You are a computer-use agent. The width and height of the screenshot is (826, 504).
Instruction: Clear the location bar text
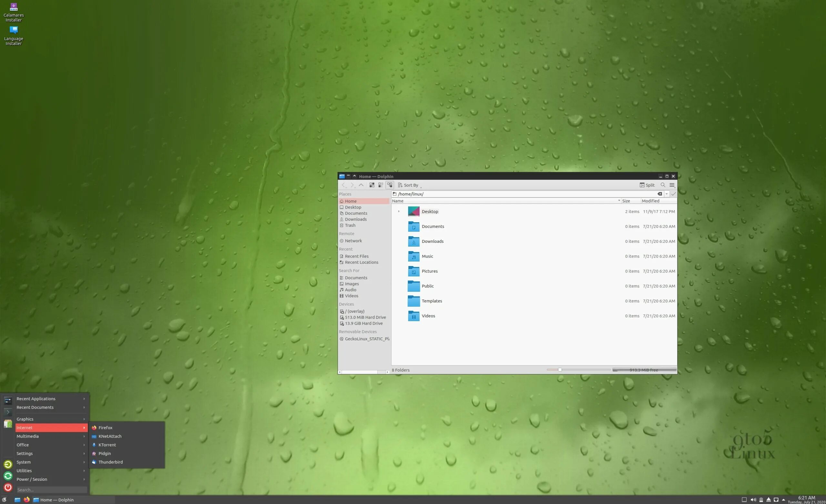(660, 194)
